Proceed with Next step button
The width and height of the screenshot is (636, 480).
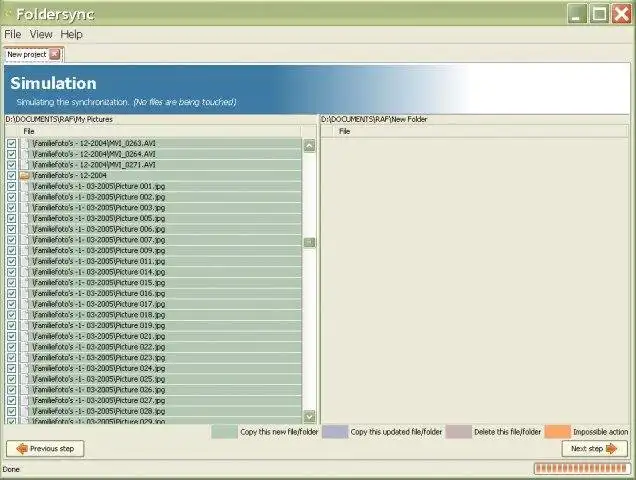(x=595, y=449)
